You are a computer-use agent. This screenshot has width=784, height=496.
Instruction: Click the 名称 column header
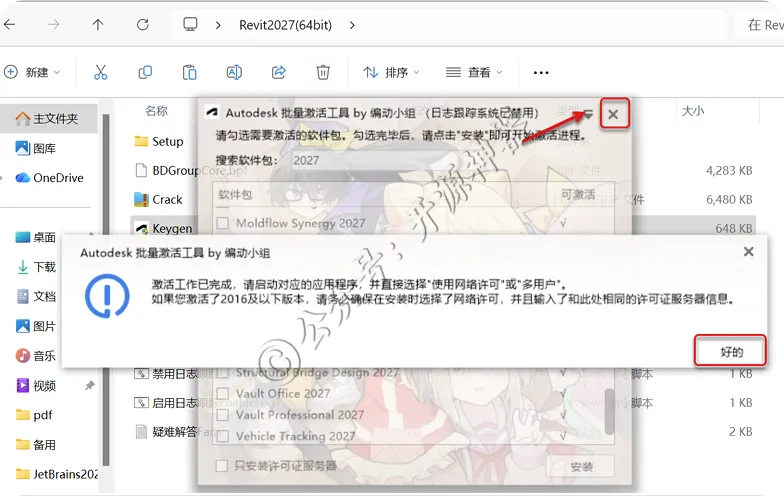point(156,110)
